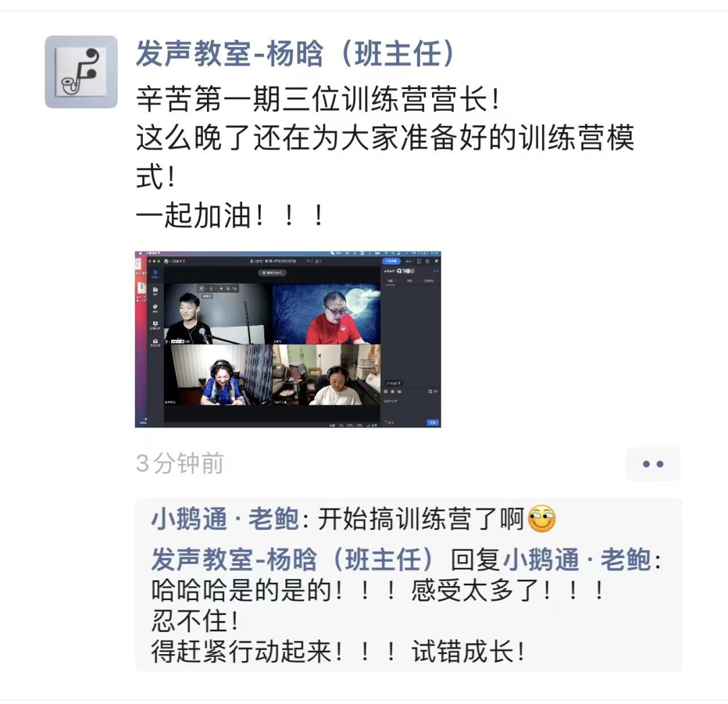Screen dimensions: 728x704
Task: Expand the first chat tab with chevron
Action: [390, 281]
